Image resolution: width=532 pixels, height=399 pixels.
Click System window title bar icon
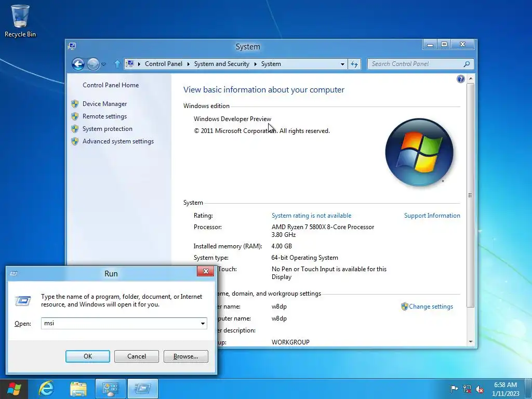pos(72,46)
